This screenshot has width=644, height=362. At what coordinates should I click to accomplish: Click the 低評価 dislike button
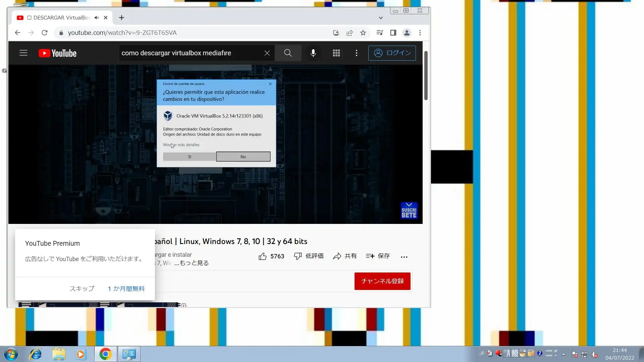click(309, 256)
